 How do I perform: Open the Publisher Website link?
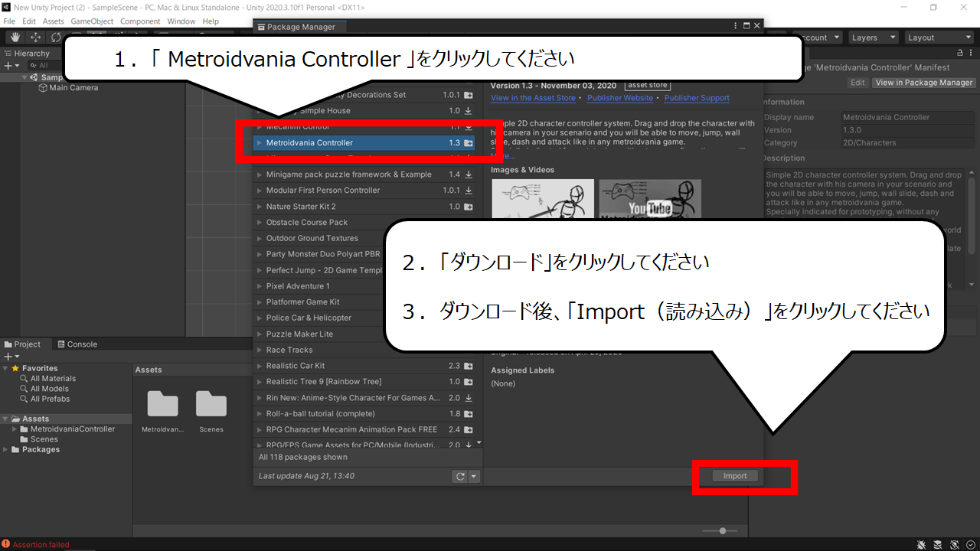click(620, 98)
